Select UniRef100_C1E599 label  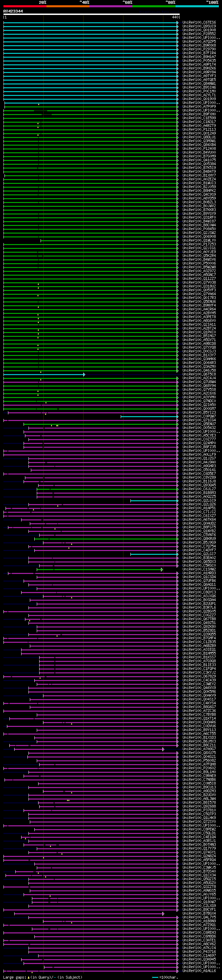pos(199,118)
